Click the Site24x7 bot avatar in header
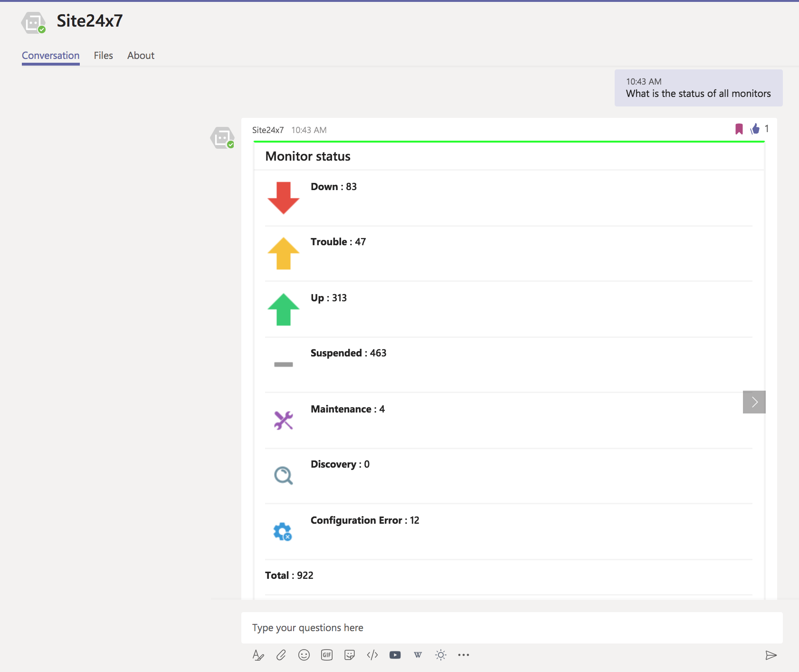This screenshot has height=672, width=799. click(x=33, y=22)
